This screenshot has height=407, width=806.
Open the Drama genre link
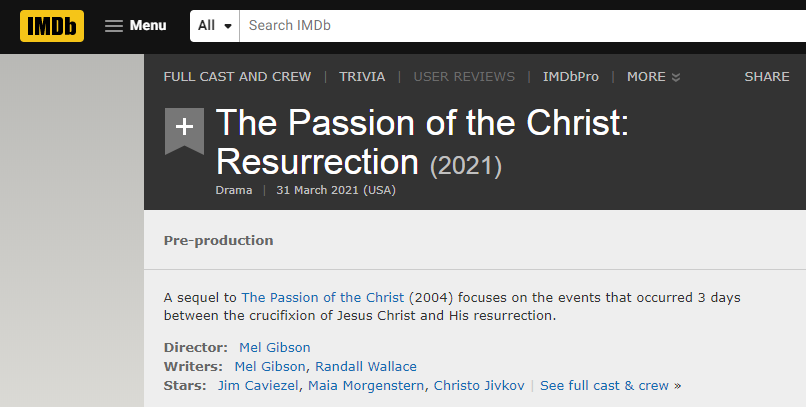click(234, 190)
